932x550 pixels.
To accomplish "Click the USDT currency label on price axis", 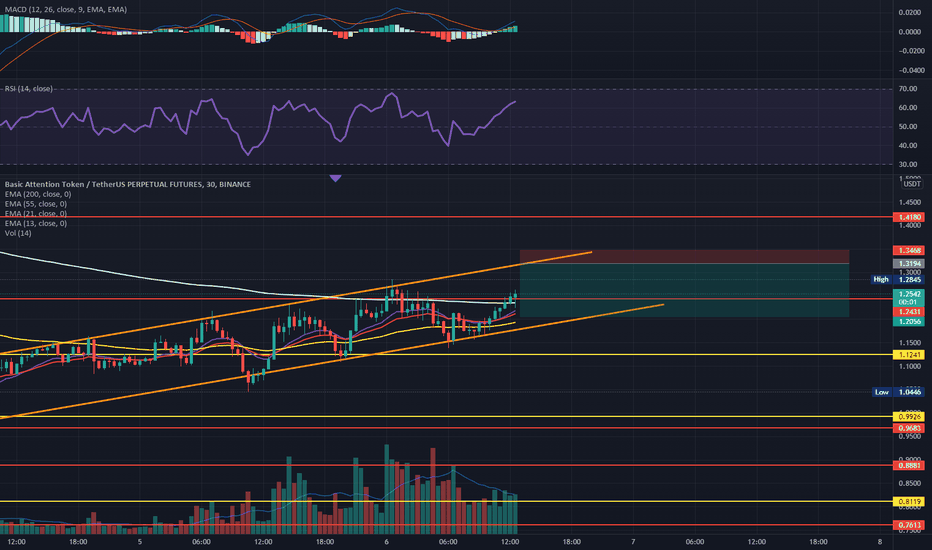I will point(912,184).
